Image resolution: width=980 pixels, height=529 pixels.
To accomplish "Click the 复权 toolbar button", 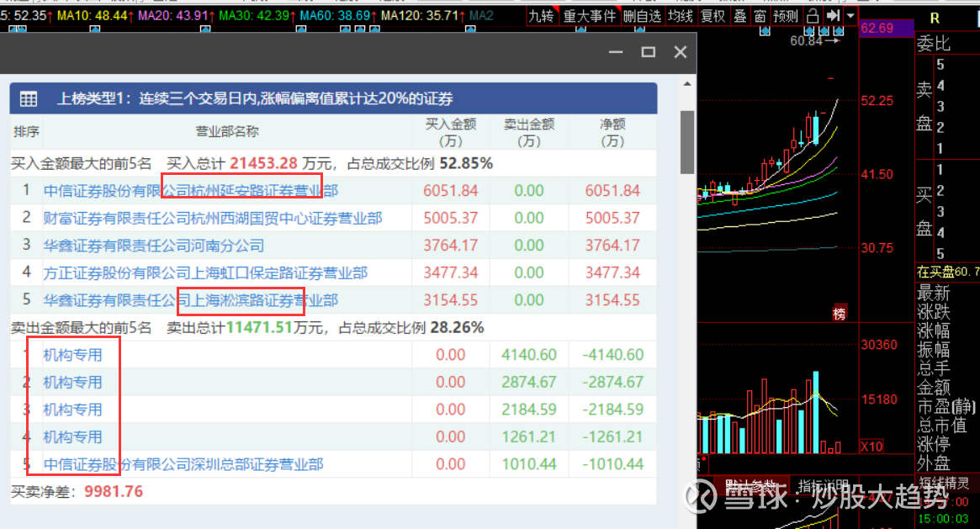I will (x=712, y=16).
